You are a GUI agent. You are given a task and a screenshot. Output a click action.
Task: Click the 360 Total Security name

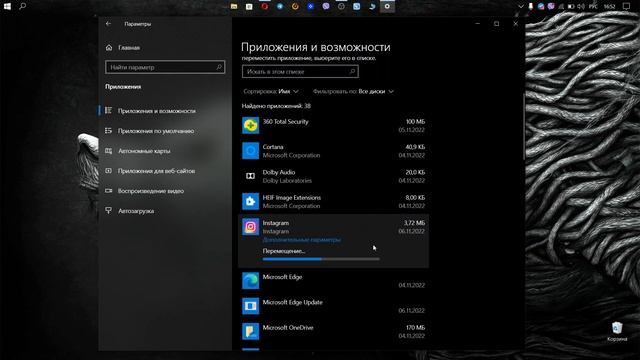[285, 122]
